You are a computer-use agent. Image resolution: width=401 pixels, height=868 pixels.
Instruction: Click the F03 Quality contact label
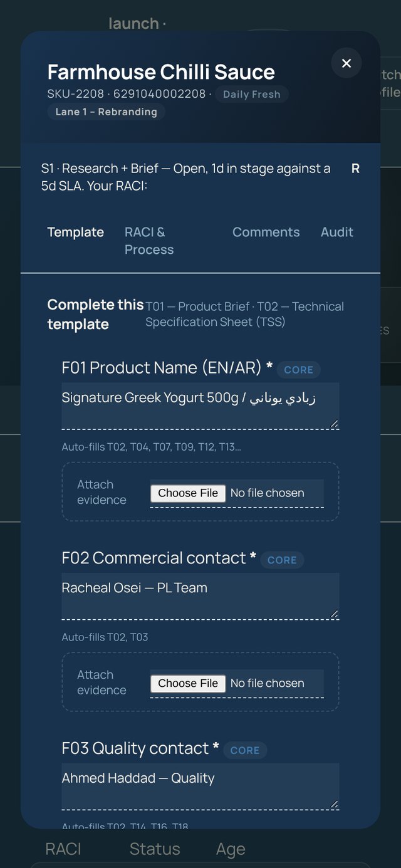pyautogui.click(x=140, y=748)
